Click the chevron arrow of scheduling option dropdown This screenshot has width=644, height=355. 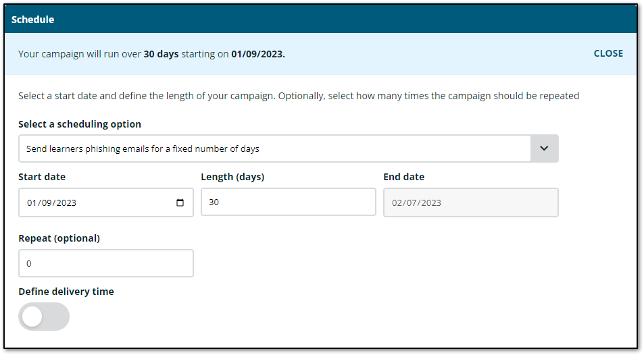coord(544,148)
